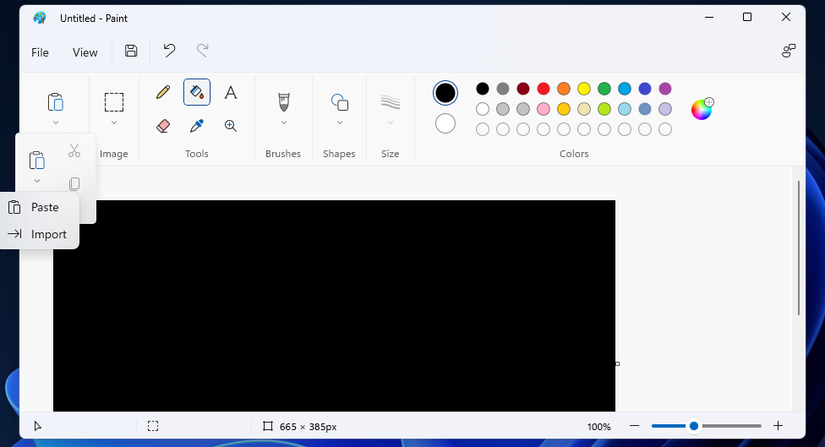This screenshot has width=825, height=447.
Task: Click the zoom slider handle
Action: 694,426
